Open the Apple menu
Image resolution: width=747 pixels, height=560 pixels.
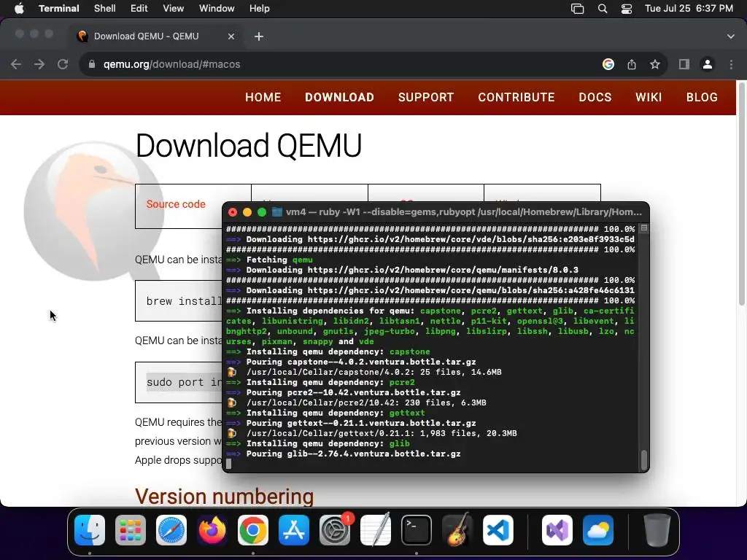click(19, 9)
